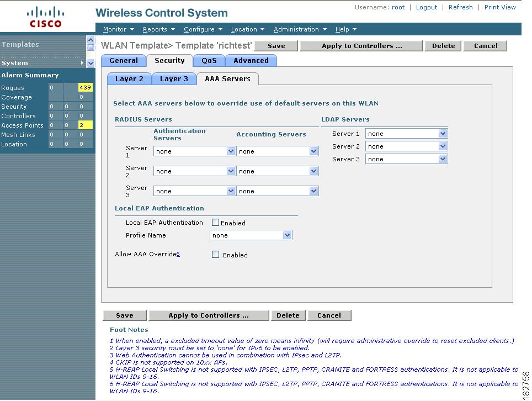Open the Configure menu
Screen dimensions: 532x401
click(203, 29)
